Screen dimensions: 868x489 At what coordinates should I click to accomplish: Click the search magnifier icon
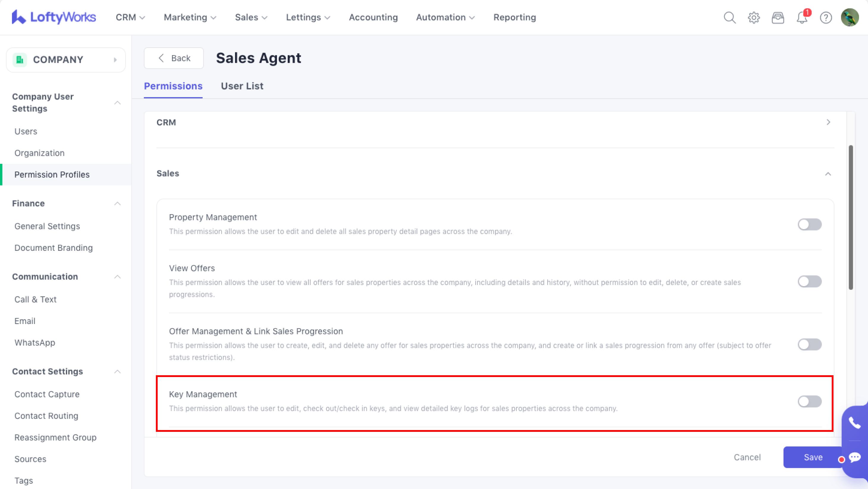[x=729, y=18]
